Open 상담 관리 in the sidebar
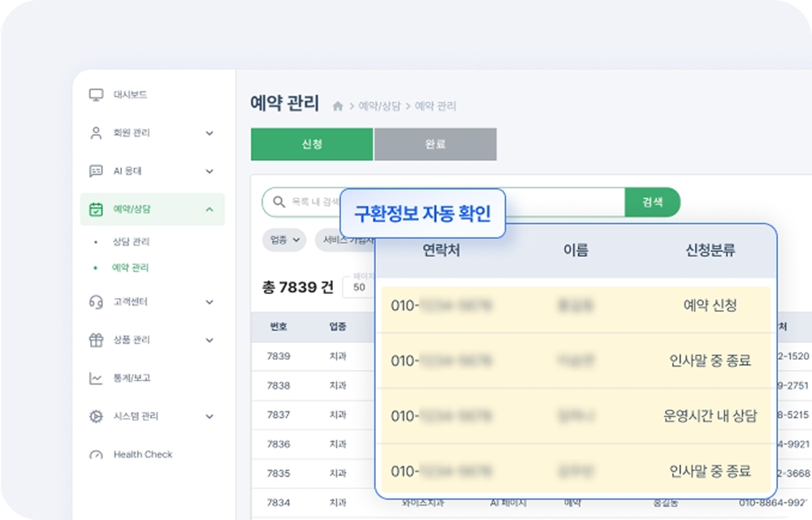This screenshot has width=812, height=520. click(131, 242)
